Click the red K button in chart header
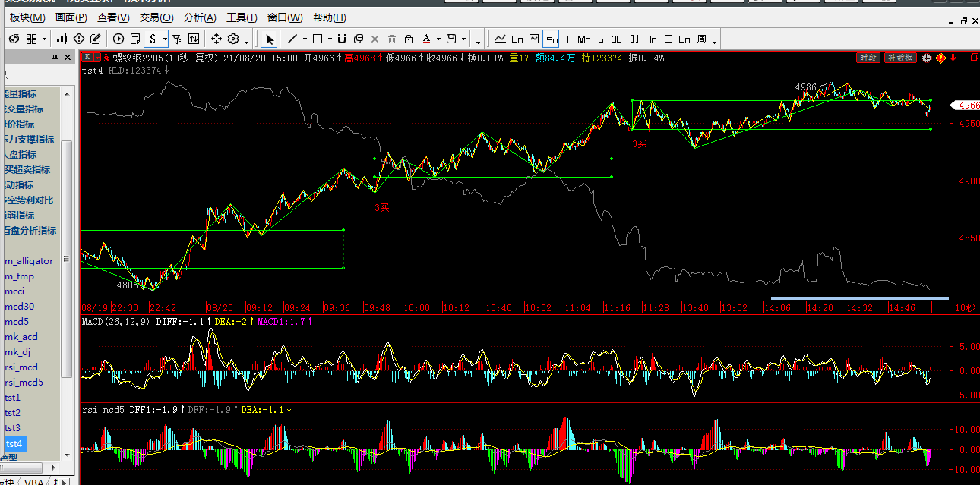The width and height of the screenshot is (980, 485). click(88, 58)
